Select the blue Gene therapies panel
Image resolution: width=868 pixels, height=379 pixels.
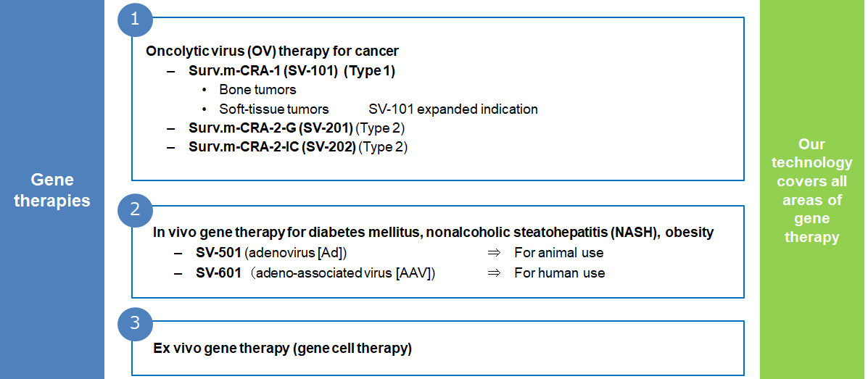[52, 189]
